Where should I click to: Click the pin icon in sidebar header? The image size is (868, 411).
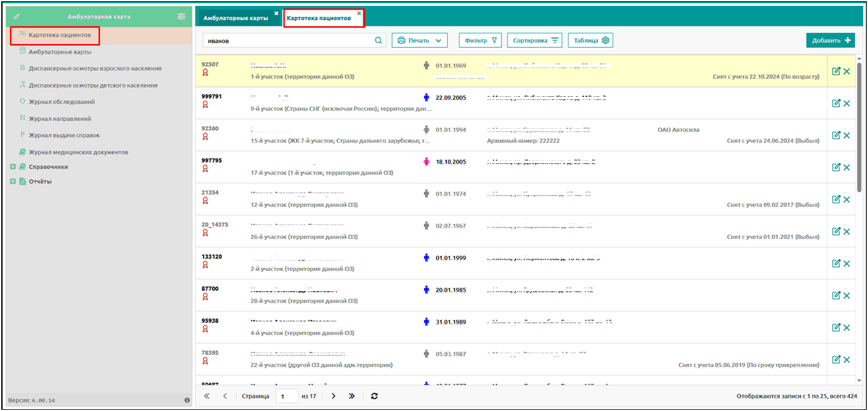pyautogui.click(x=16, y=17)
